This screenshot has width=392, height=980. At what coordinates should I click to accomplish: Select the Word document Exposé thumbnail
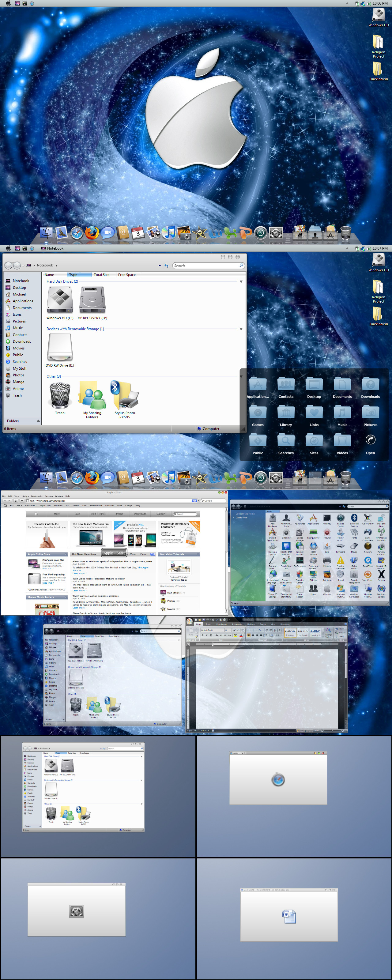(289, 915)
